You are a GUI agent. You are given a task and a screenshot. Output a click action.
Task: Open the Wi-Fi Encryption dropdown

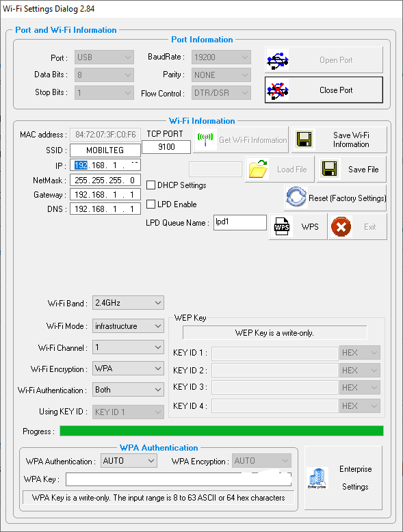(x=128, y=369)
